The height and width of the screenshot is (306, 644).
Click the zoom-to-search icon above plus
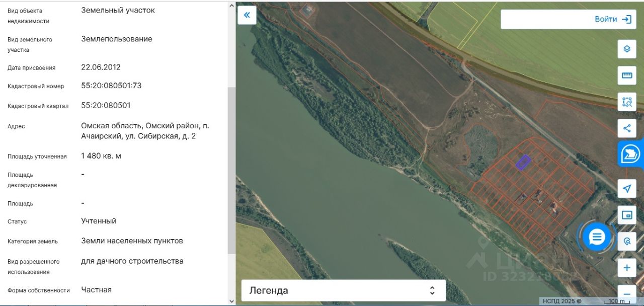tap(627, 242)
